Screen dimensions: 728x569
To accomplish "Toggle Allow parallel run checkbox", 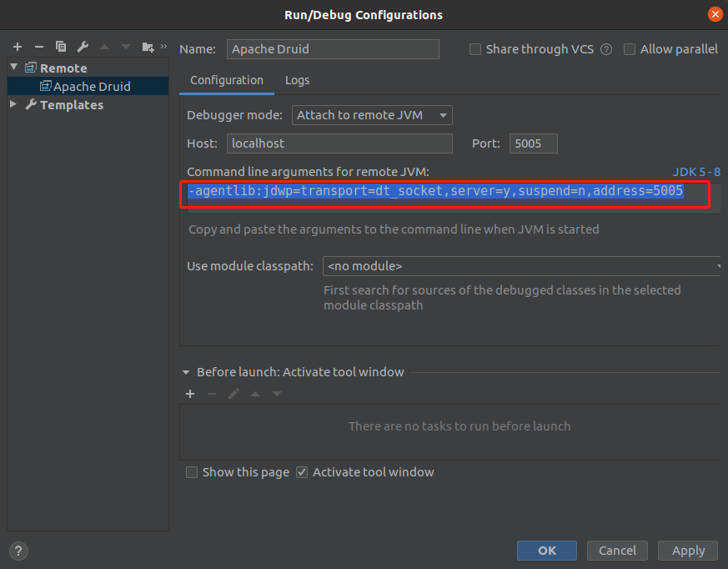I will click(630, 49).
